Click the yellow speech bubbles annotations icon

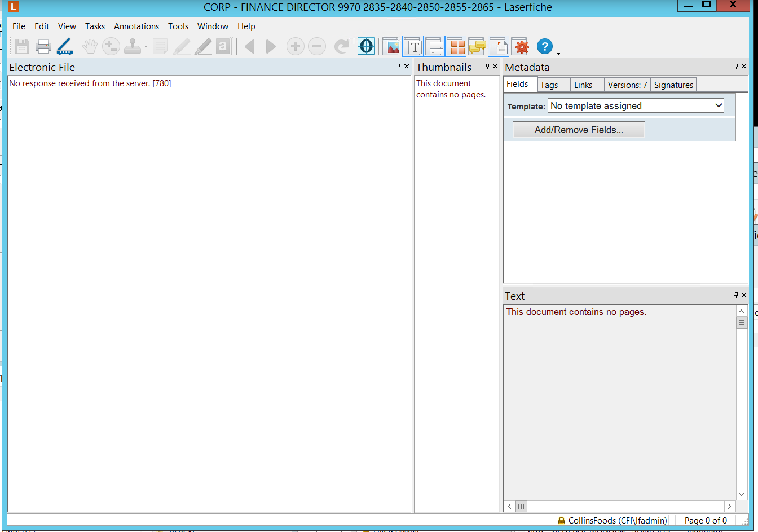pyautogui.click(x=477, y=47)
